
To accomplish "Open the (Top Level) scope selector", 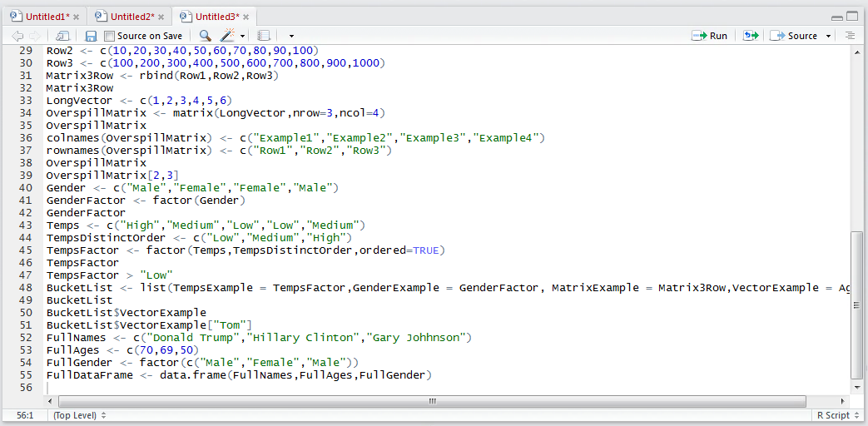I will (79, 415).
